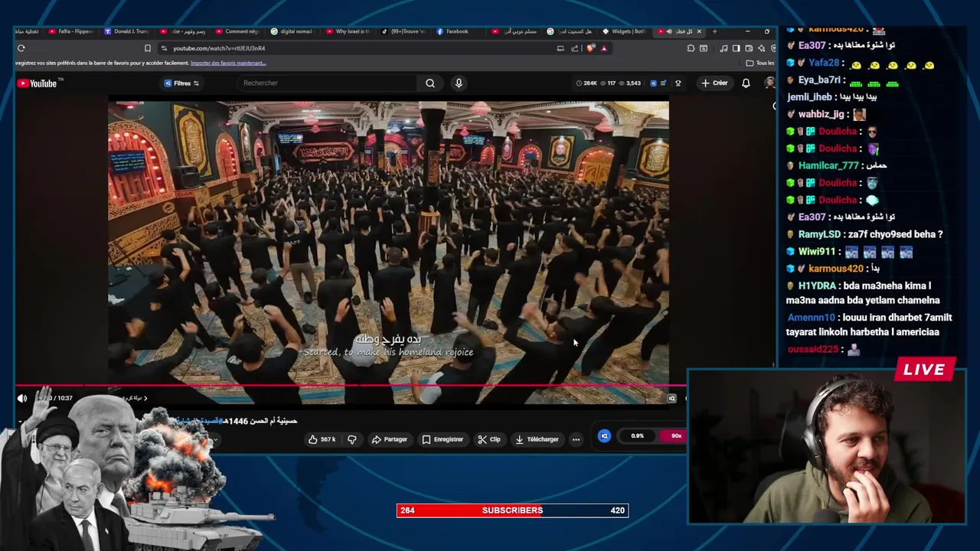Open the more actions three-dots menu
The width and height of the screenshot is (980, 551).
576,439
